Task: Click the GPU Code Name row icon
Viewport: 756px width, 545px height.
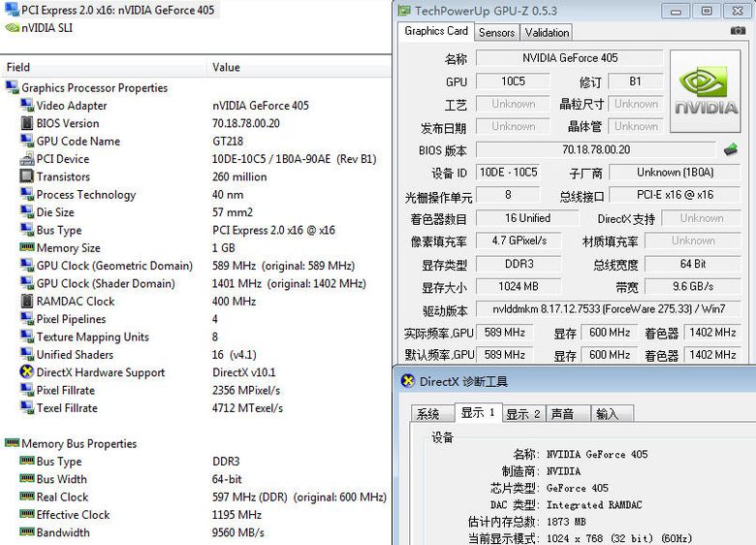Action: [27, 141]
